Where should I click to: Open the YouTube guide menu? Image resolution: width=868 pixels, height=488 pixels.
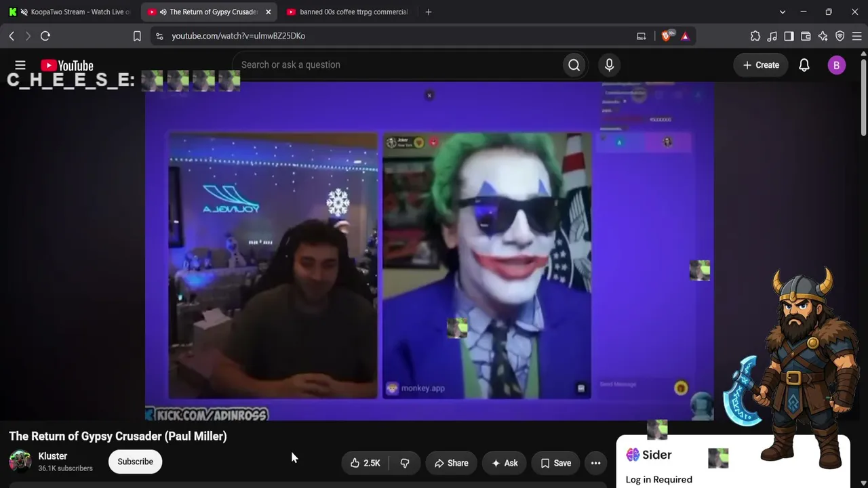coord(20,65)
